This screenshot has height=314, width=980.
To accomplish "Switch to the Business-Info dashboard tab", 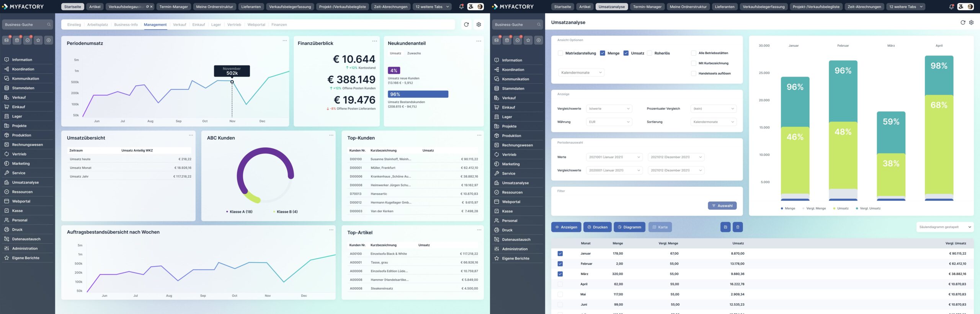I will pos(126,24).
